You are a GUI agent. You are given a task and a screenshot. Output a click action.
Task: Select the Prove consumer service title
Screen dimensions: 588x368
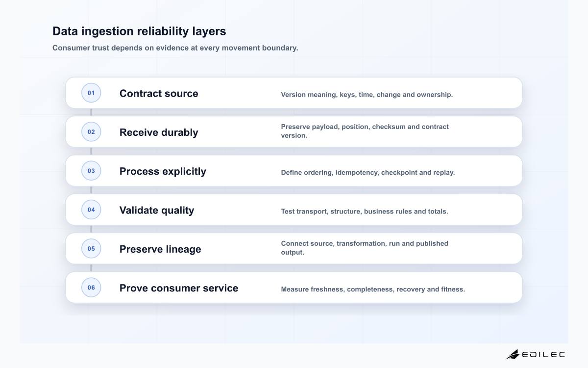179,288
